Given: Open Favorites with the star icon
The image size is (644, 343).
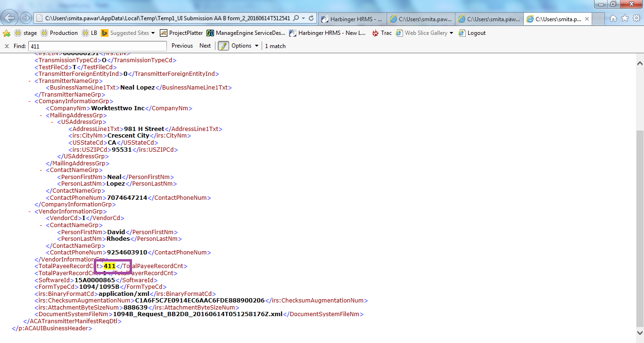Looking at the screenshot, I should (x=625, y=18).
